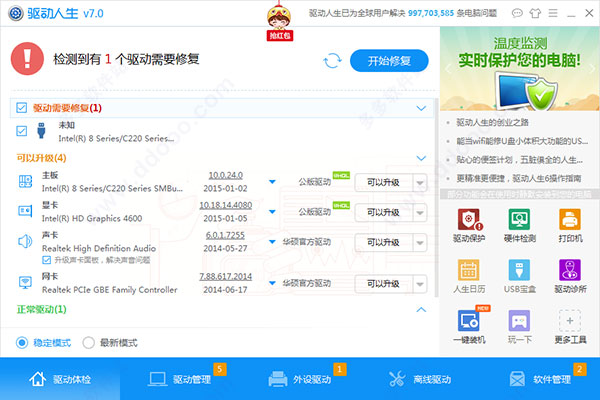This screenshot has height=400, width=600.
Task: Show next banner with right arrow
Action: (592, 69)
